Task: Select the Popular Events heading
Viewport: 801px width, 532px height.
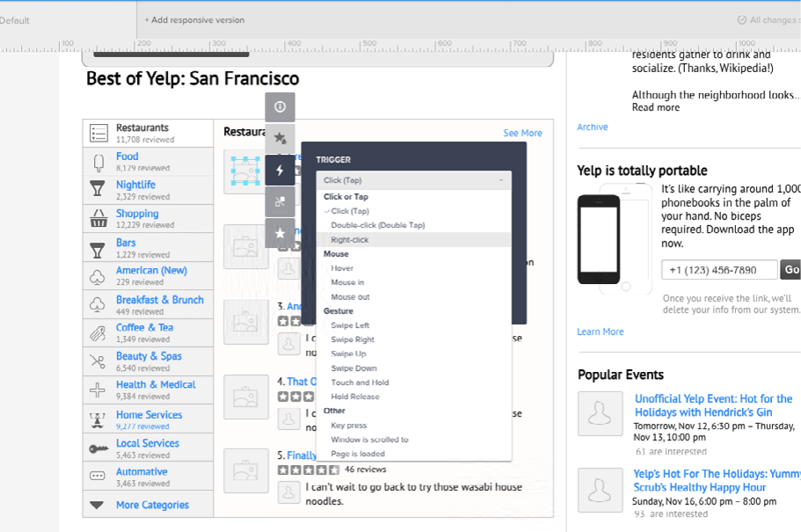Action: coord(621,375)
